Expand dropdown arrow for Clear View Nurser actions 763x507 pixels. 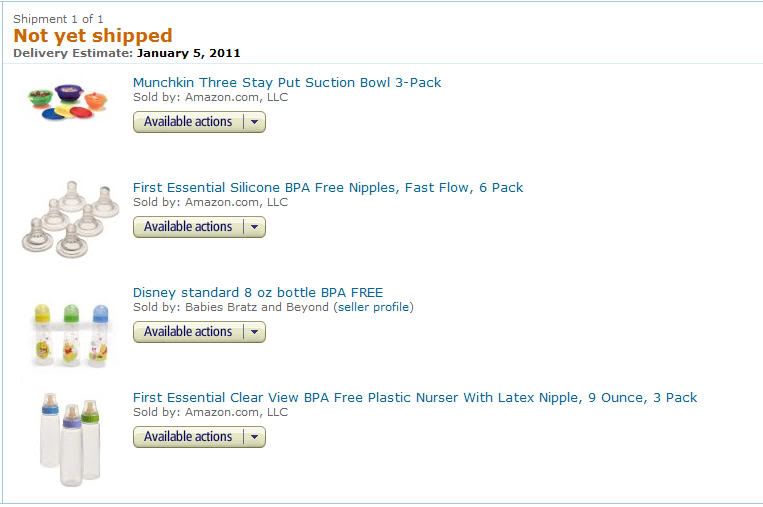coord(254,437)
